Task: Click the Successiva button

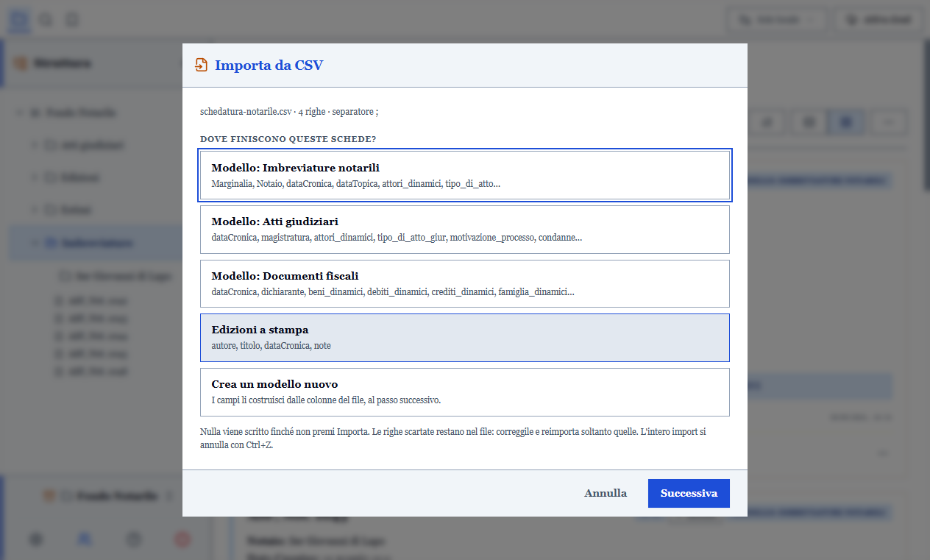Action: 689,494
